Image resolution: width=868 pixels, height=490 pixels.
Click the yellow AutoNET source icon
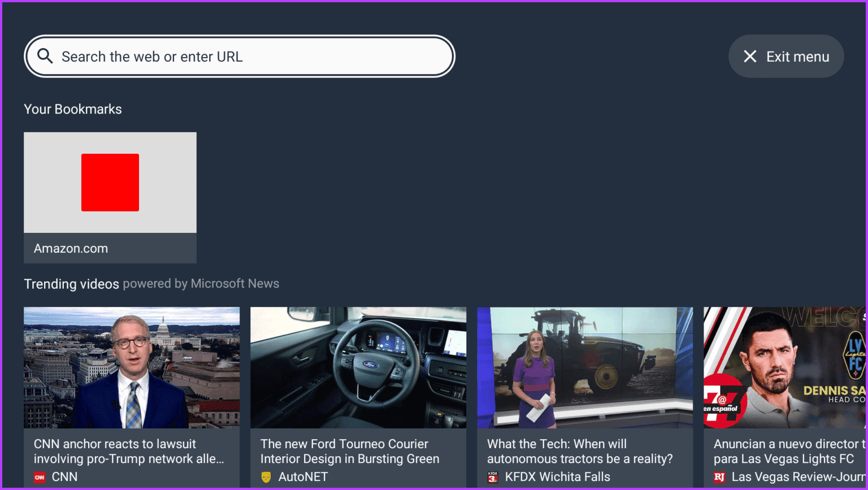[x=266, y=477]
